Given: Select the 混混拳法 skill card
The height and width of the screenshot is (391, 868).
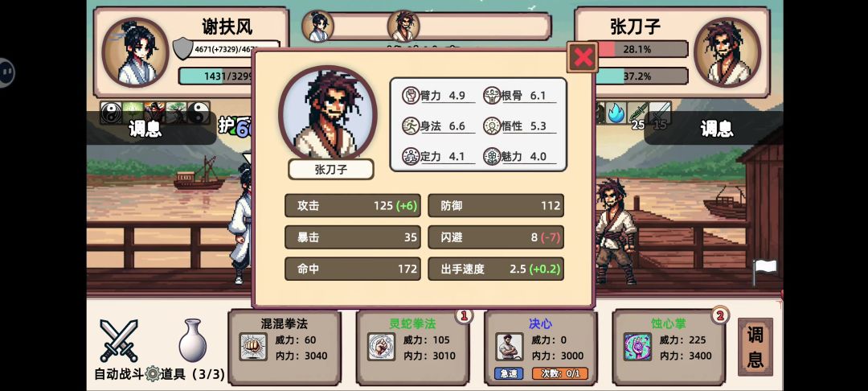Looking at the screenshot, I should 285,348.
